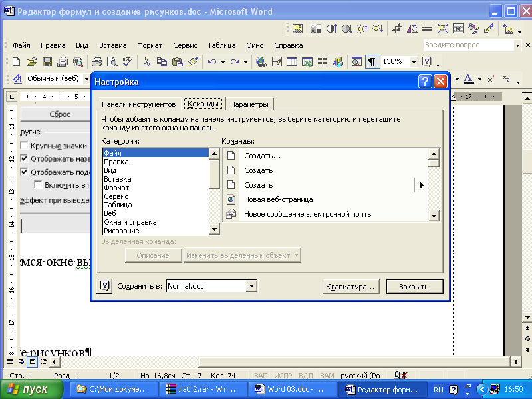Select Рисование in the categories list
532x399 pixels.
coord(156,231)
